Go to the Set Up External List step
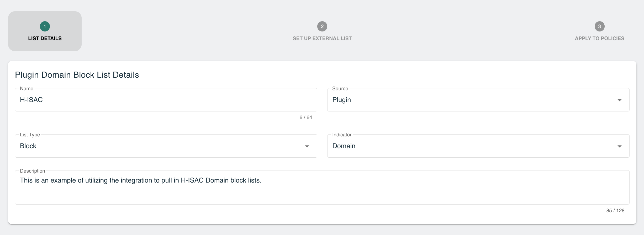Image resolution: width=644 pixels, height=235 pixels. pos(322,38)
